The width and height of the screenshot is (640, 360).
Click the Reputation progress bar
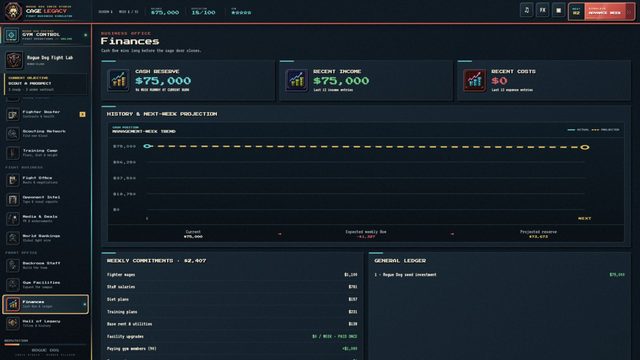(x=45, y=345)
